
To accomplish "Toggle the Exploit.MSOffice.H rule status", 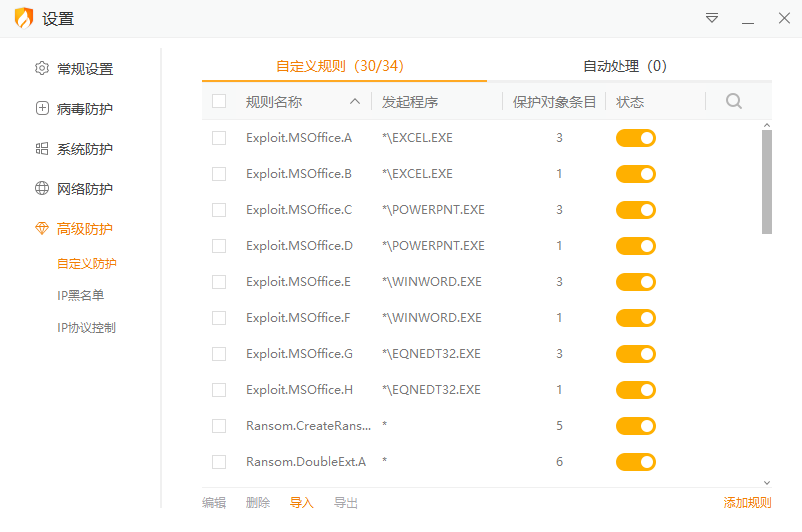I will [x=636, y=390].
